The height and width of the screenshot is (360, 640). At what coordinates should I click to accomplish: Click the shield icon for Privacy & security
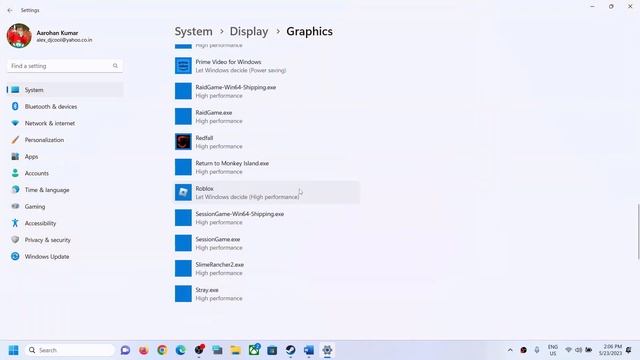click(15, 240)
